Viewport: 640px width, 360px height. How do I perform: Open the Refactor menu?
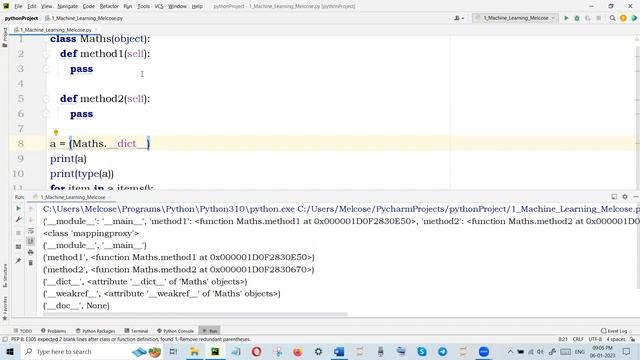click(x=109, y=6)
